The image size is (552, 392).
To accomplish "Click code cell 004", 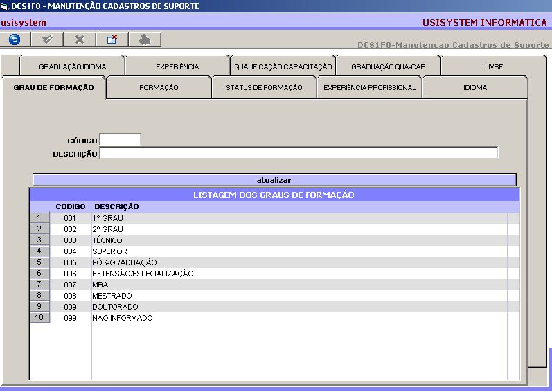I will 70,251.
